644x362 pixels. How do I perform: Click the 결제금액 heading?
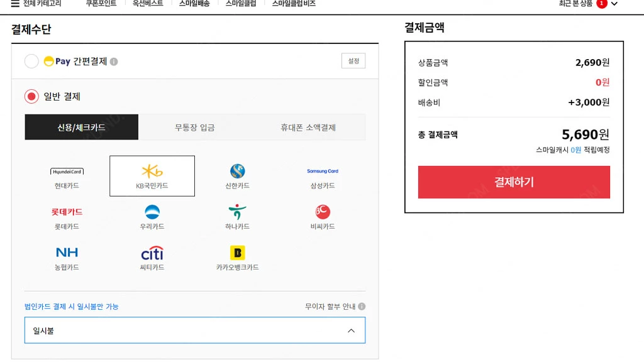[x=425, y=28]
